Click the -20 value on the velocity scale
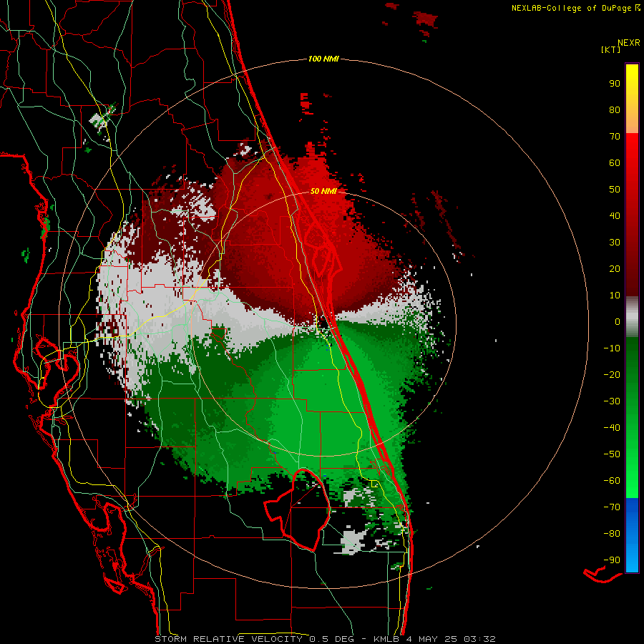The image size is (644, 644). 612,375
